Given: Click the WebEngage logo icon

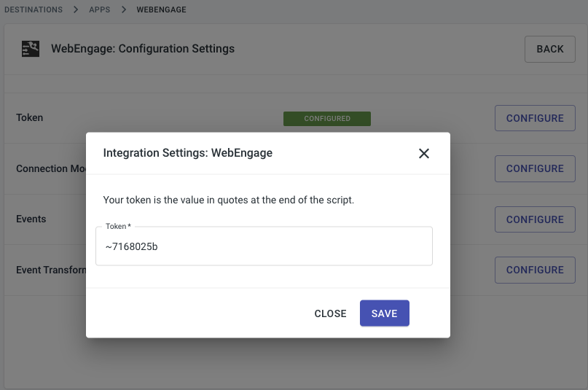Looking at the screenshot, I should pos(31,49).
